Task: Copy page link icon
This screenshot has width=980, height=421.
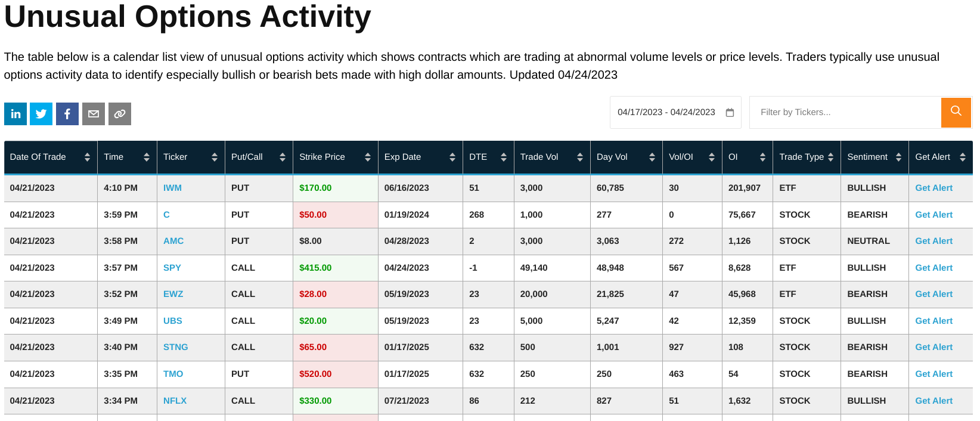Action: click(120, 114)
